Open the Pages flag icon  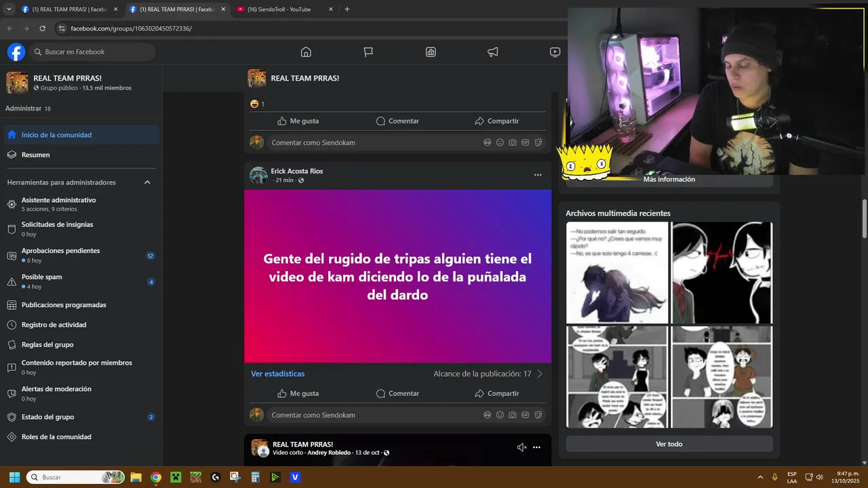click(x=368, y=52)
